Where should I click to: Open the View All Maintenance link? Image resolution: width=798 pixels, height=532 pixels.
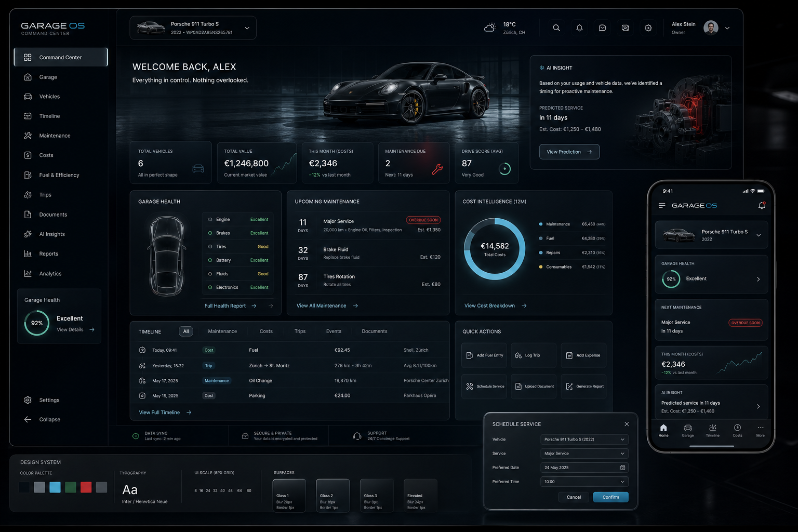327,306
